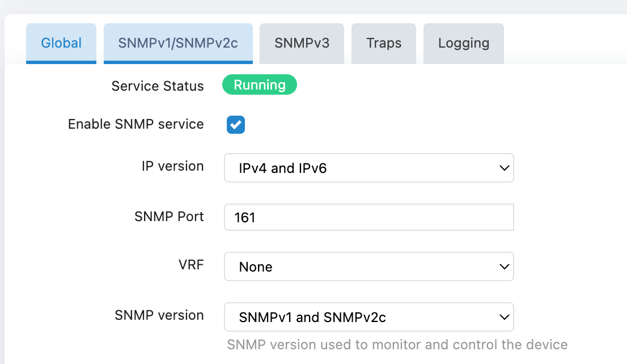This screenshot has width=627, height=364.
Task: Click the Service Status label
Action: 158,86
